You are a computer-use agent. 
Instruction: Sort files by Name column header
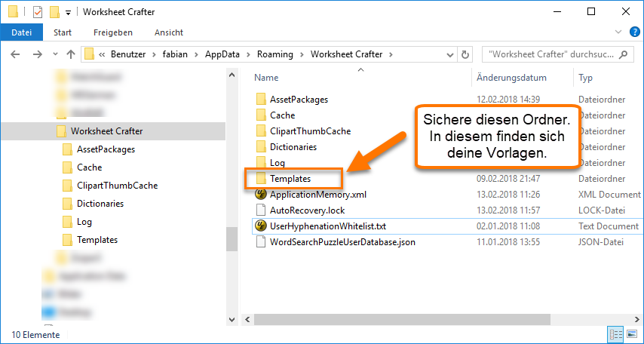click(x=267, y=78)
